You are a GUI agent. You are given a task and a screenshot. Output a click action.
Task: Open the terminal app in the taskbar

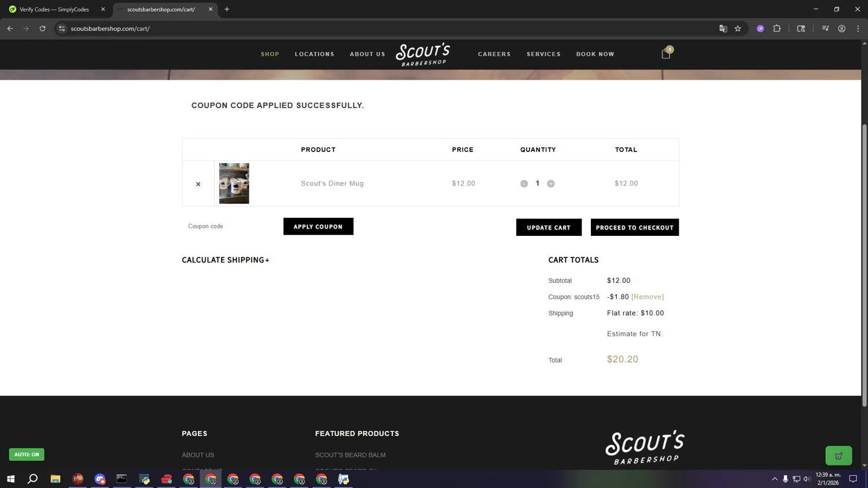coord(122,479)
